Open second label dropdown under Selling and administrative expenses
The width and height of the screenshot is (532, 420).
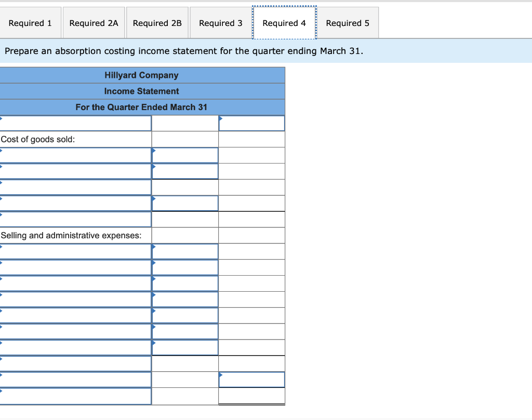[x=75, y=267]
